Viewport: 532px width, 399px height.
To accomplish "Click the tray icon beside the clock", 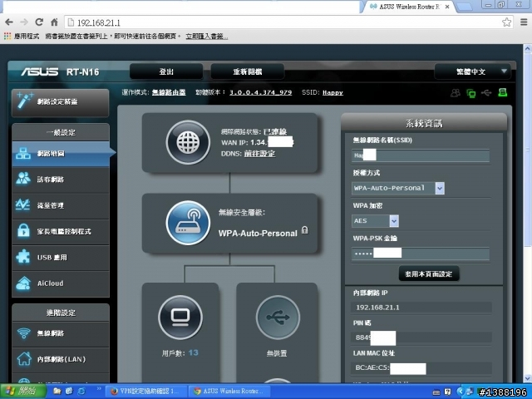I will coord(470,392).
